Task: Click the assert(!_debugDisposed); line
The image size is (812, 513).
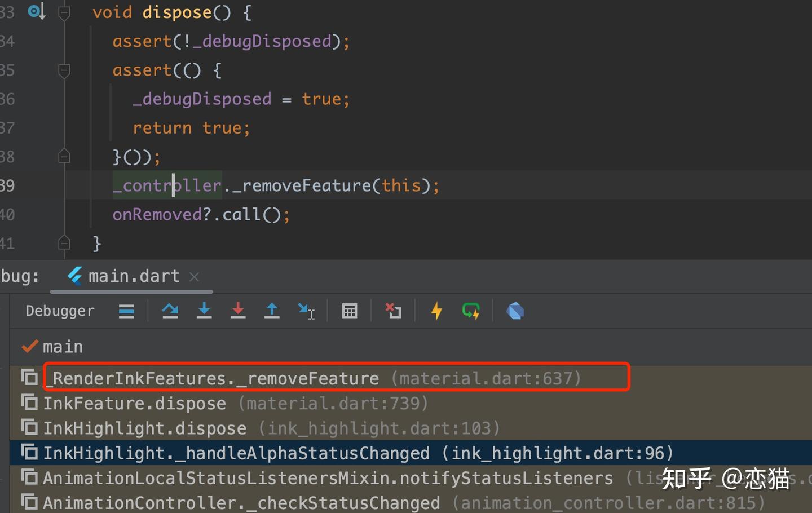Action: 231,41
